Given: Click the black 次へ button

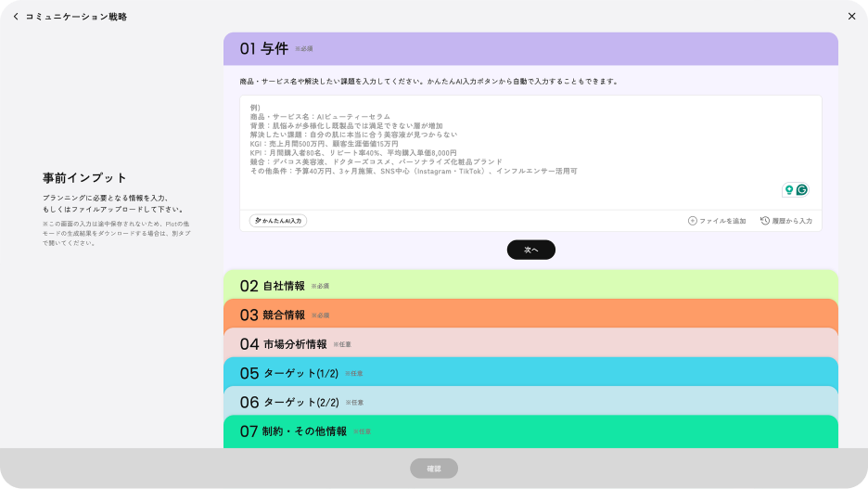Looking at the screenshot, I should [x=530, y=250].
